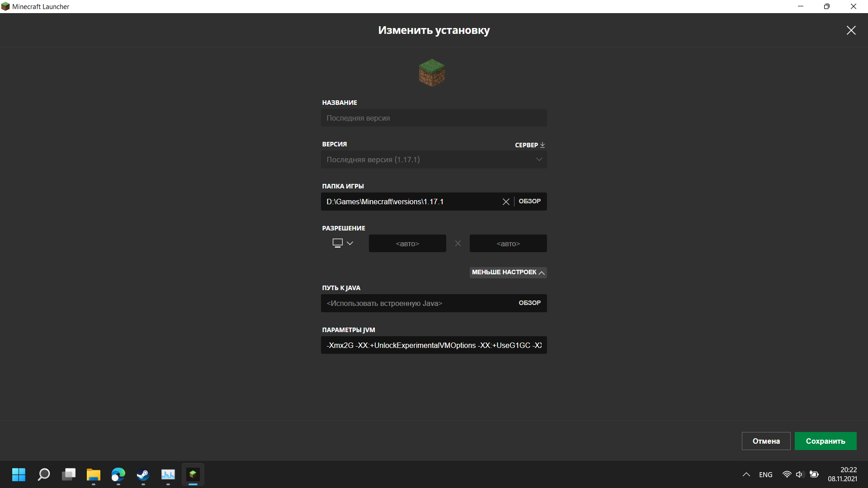Open Steam from the taskbar

pyautogui.click(x=143, y=474)
